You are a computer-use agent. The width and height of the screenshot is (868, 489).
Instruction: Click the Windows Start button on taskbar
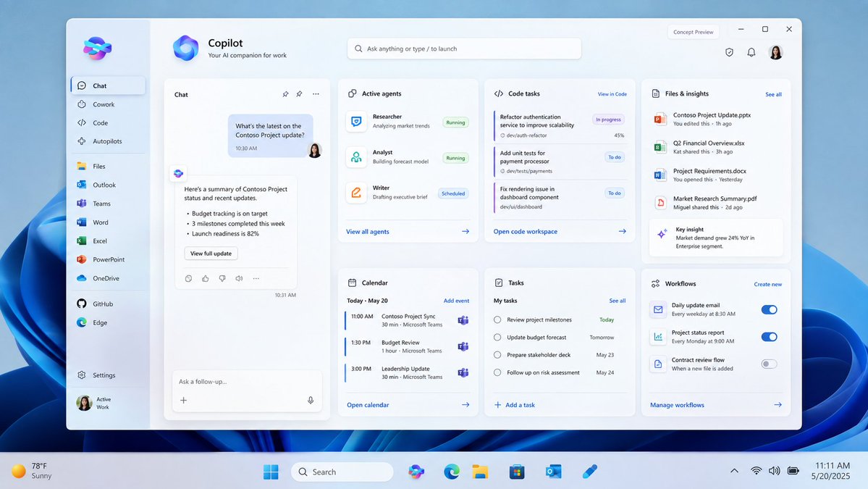pyautogui.click(x=271, y=472)
